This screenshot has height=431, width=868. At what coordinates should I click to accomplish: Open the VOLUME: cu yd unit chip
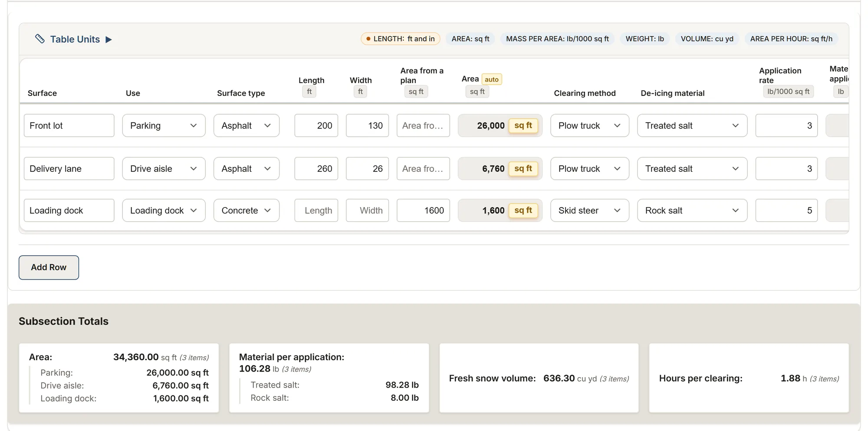(707, 39)
